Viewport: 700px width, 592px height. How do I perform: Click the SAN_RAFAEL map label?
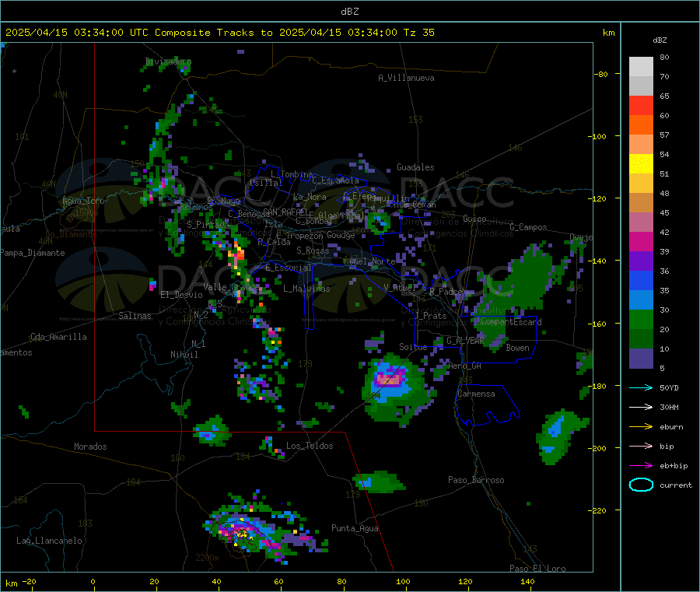pos(285,212)
